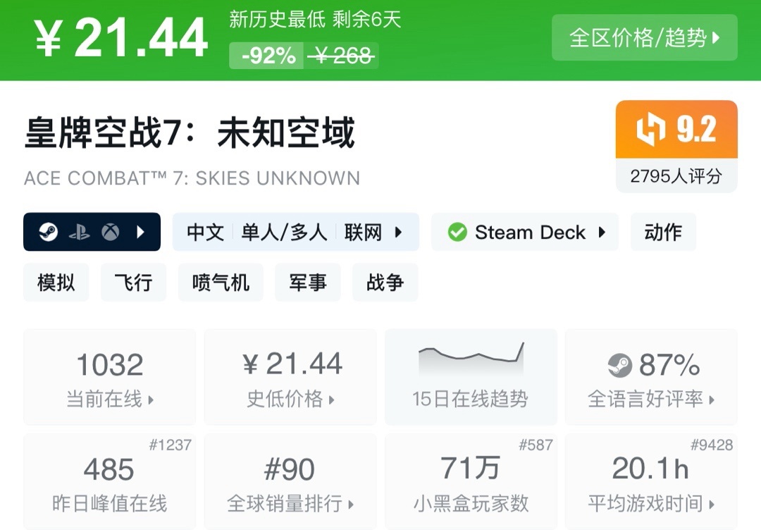Screen dimensions: 761x532
Task: Open the 15日在线趋势 chart
Action: (470, 377)
